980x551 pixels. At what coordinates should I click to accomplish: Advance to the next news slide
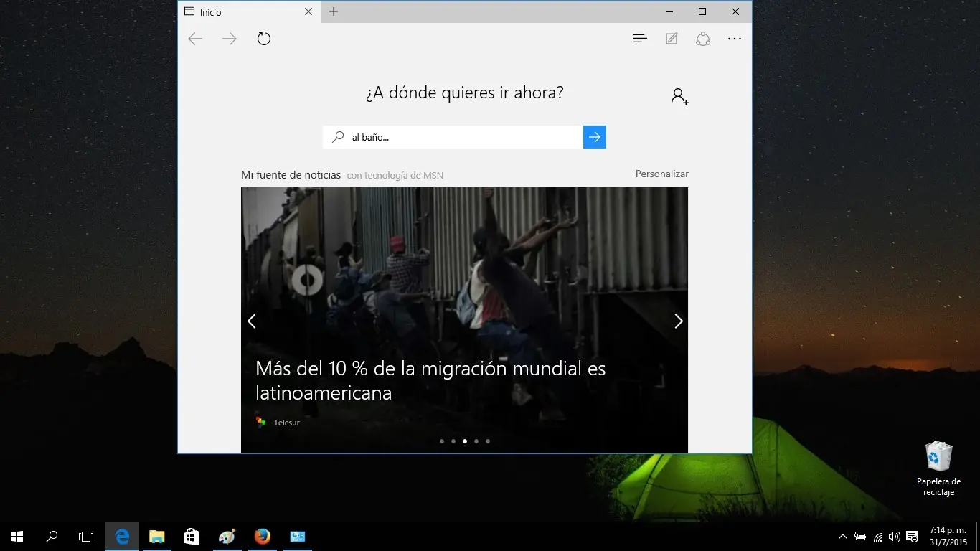678,321
